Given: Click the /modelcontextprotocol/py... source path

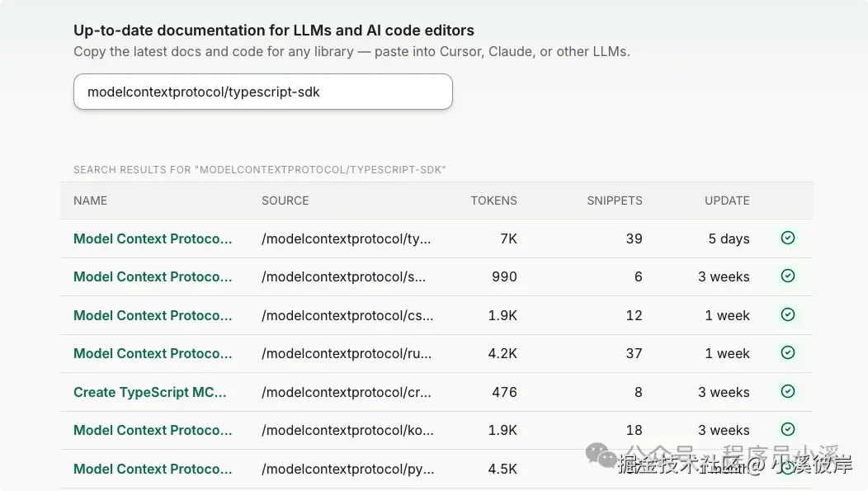Looking at the screenshot, I should tap(347, 469).
